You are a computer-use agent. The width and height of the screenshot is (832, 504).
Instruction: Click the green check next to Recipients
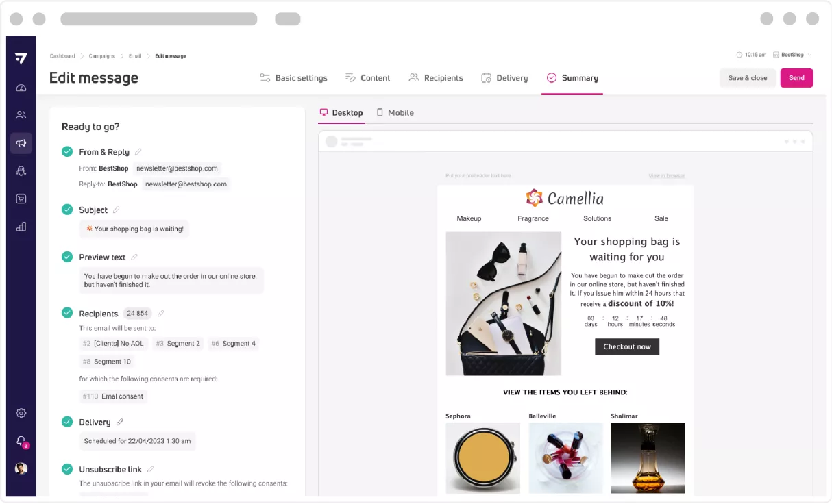(x=67, y=313)
